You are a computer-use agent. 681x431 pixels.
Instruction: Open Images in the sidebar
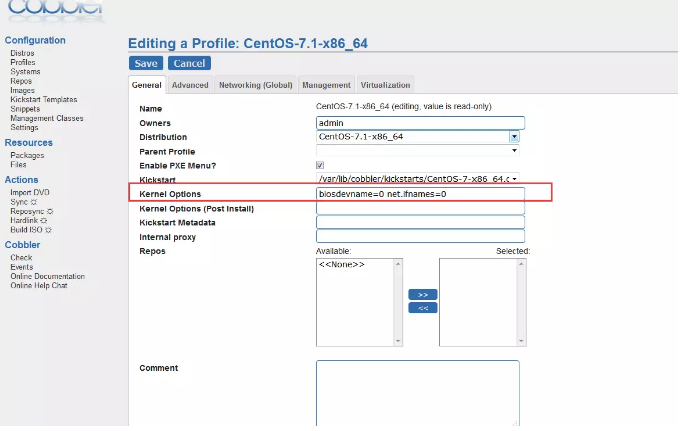[22, 90]
